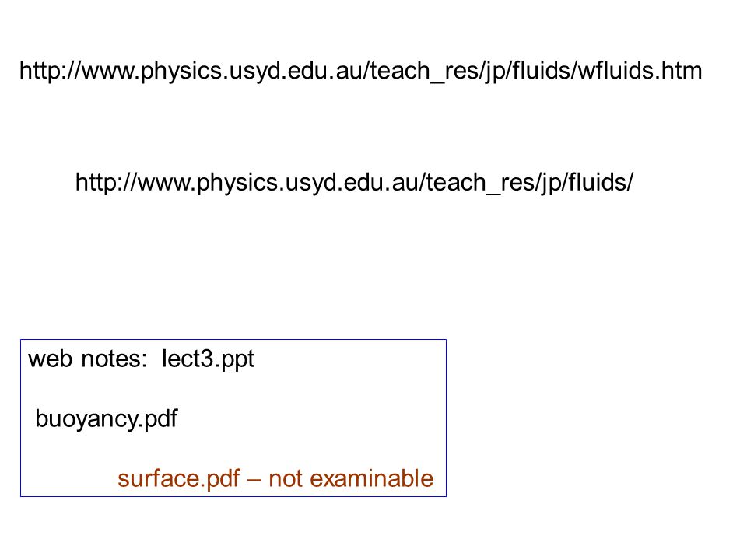The image size is (747, 560).
Task: Open the URL ending in fluids/
Action: [355, 182]
